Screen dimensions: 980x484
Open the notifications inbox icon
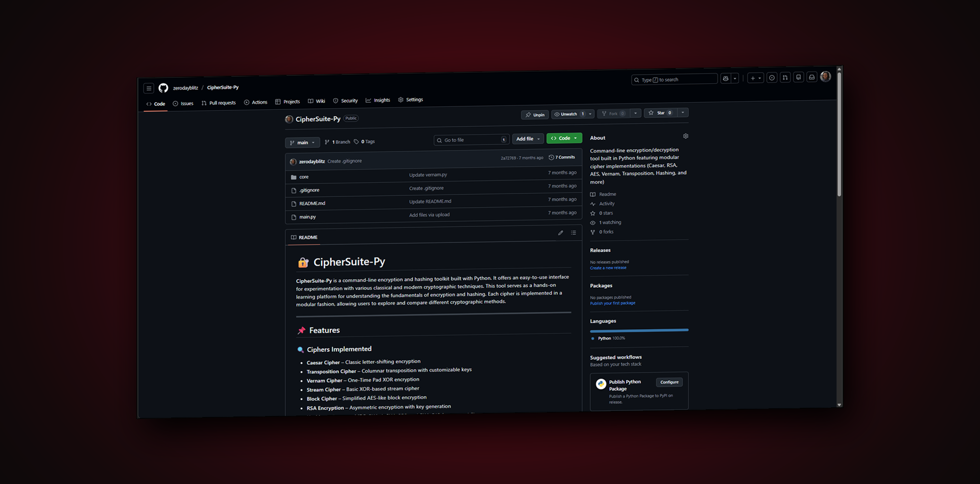pos(811,77)
